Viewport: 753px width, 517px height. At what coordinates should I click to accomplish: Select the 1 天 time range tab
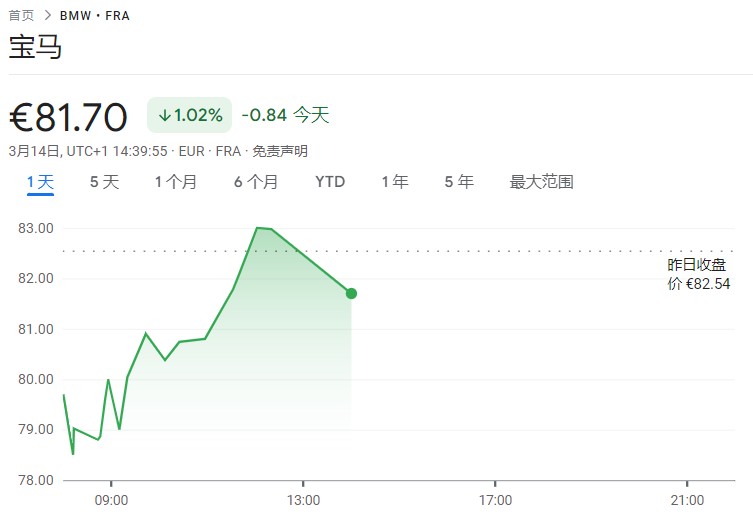tap(40, 182)
